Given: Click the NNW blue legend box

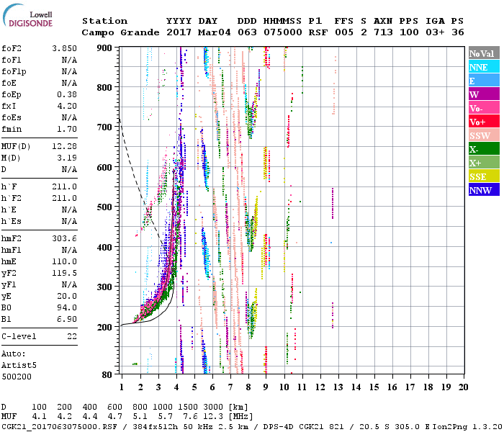Looking at the screenshot, I should click(482, 190).
